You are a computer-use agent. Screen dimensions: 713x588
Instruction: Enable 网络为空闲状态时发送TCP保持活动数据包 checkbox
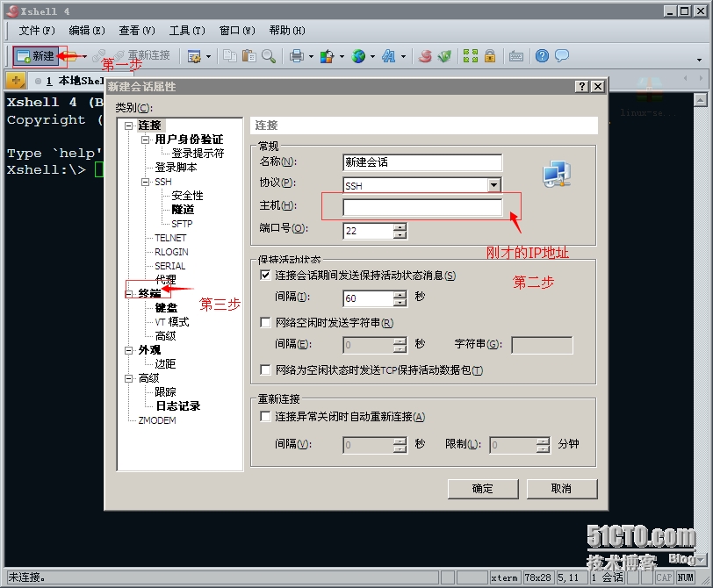click(x=265, y=369)
